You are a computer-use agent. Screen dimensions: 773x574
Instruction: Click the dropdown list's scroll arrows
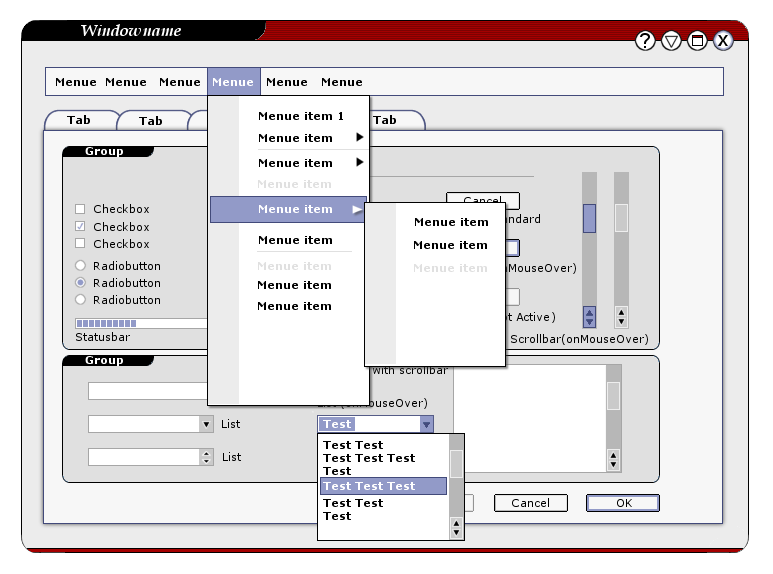pyautogui.click(x=457, y=528)
